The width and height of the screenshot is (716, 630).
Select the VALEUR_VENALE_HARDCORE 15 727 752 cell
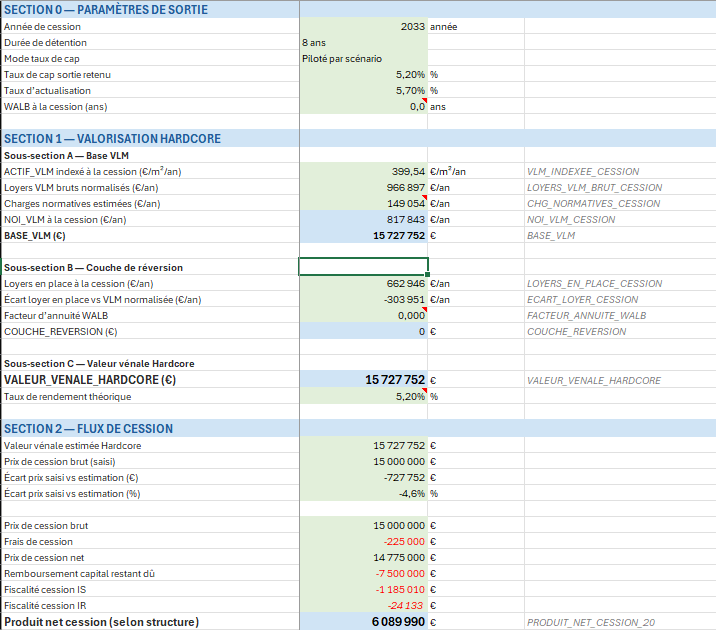(363, 379)
